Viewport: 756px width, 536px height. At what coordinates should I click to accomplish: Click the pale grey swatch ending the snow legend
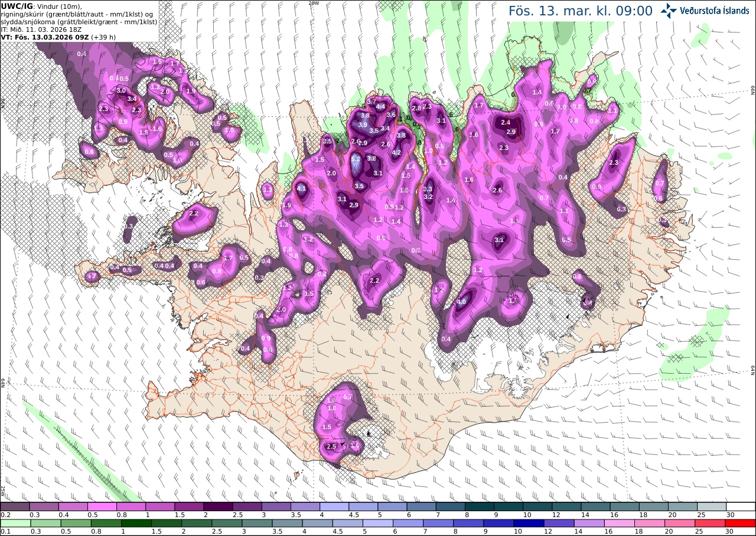712,506
